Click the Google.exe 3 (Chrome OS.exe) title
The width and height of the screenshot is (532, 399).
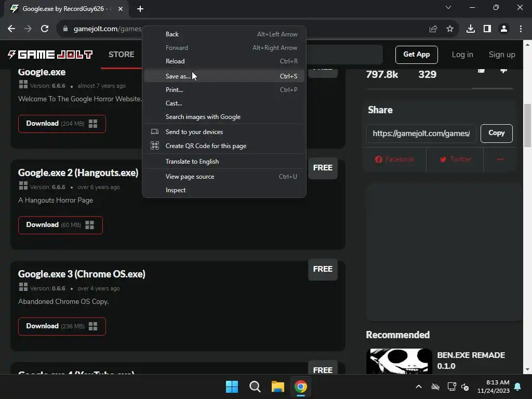[82, 274]
